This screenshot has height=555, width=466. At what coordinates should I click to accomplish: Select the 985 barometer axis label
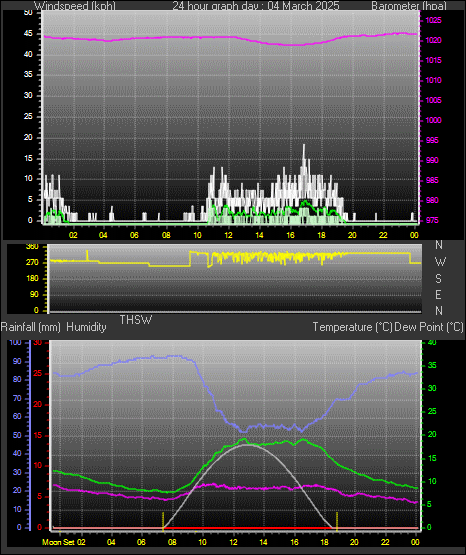[432, 181]
